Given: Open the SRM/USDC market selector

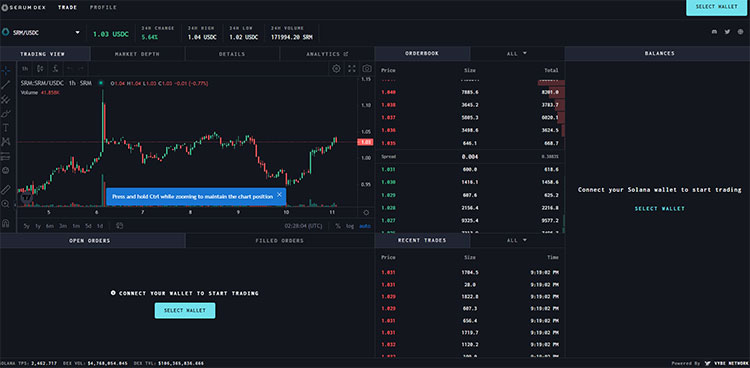Looking at the screenshot, I should pos(42,33).
